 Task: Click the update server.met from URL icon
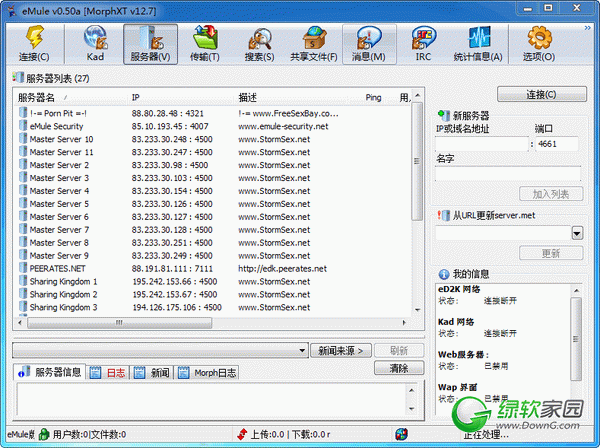444,215
